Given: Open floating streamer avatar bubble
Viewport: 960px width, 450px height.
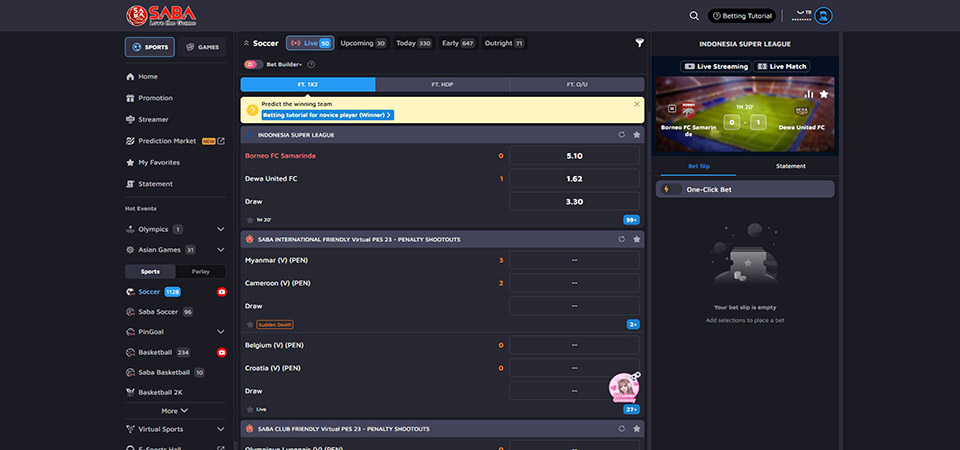Looking at the screenshot, I should (624, 388).
